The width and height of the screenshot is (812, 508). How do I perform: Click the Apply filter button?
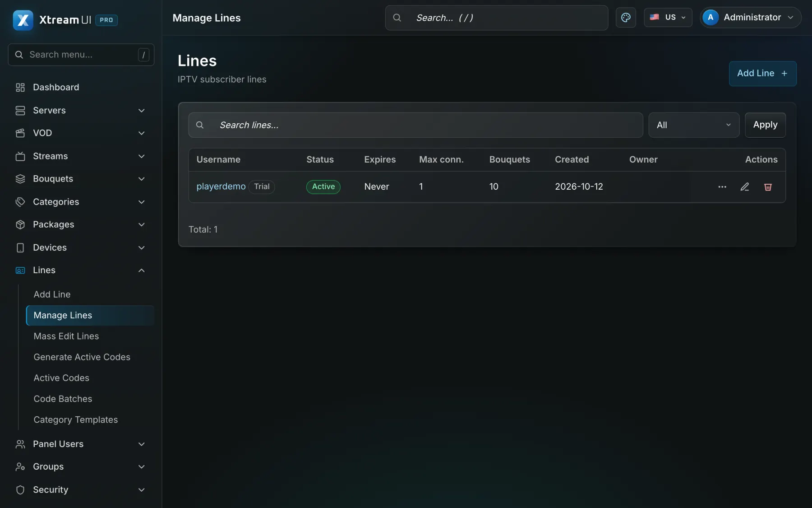click(x=765, y=125)
